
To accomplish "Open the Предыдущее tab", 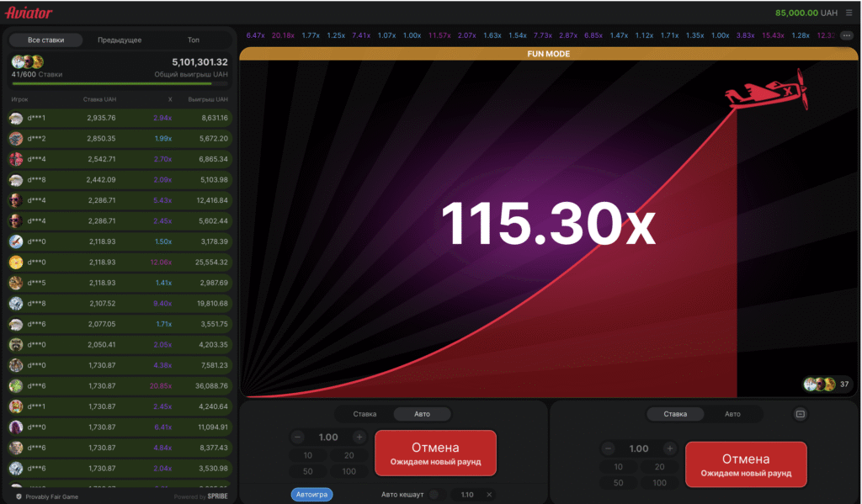I will (120, 40).
